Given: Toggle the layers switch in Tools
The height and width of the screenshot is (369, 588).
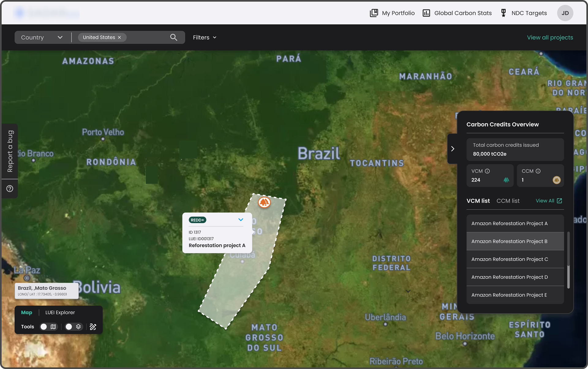Looking at the screenshot, I should pyautogui.click(x=73, y=327).
